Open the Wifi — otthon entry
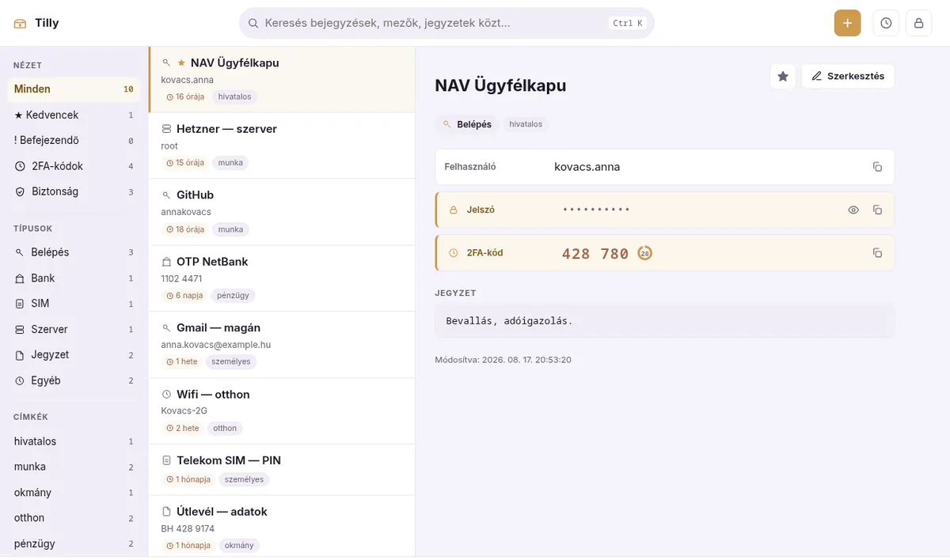Viewport: 950px width, 560px height. tap(282, 411)
